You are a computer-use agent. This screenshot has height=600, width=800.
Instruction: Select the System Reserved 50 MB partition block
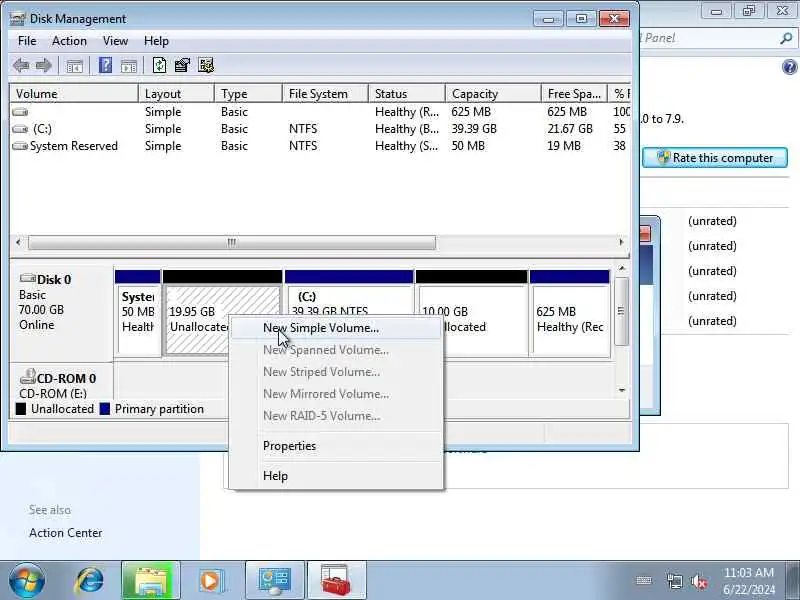(138, 312)
